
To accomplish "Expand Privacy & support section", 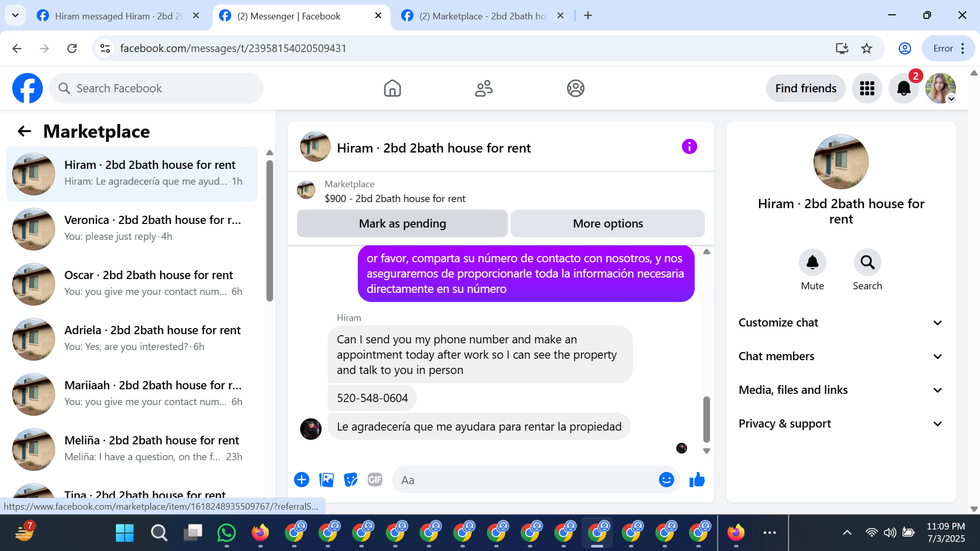I will [841, 423].
